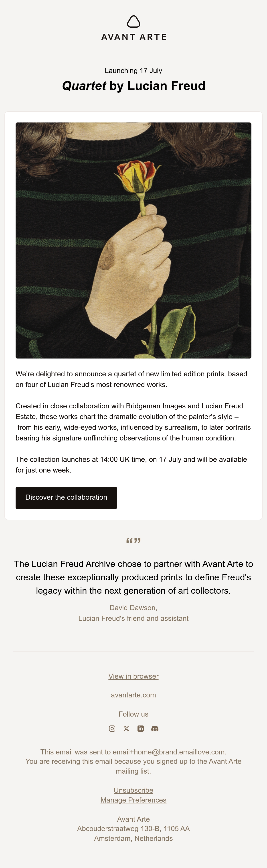
Task: Click the Launching 17 July text
Action: point(133,71)
